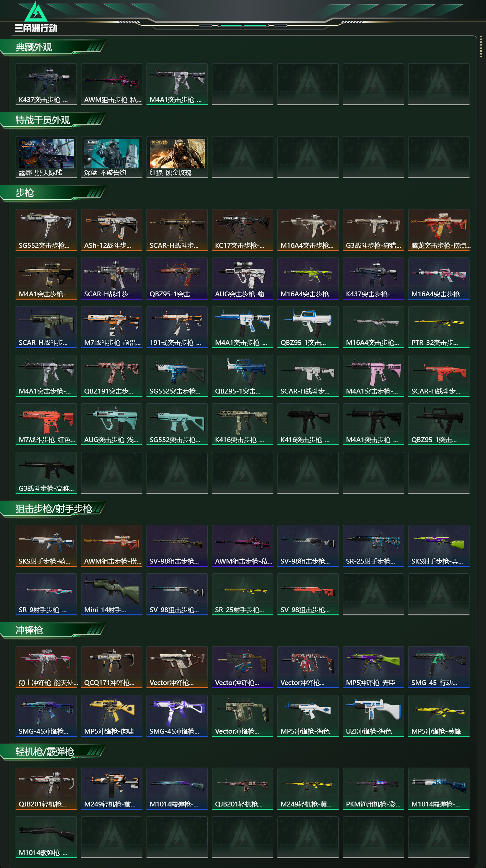The height and width of the screenshot is (868, 486).
Task: Open the K437突击步枪 collectible skin tile
Action: 46,84
